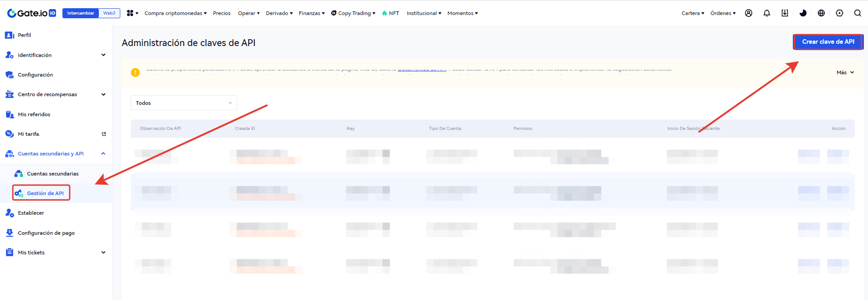
Task: Open Cuentas secundarias link
Action: point(52,174)
